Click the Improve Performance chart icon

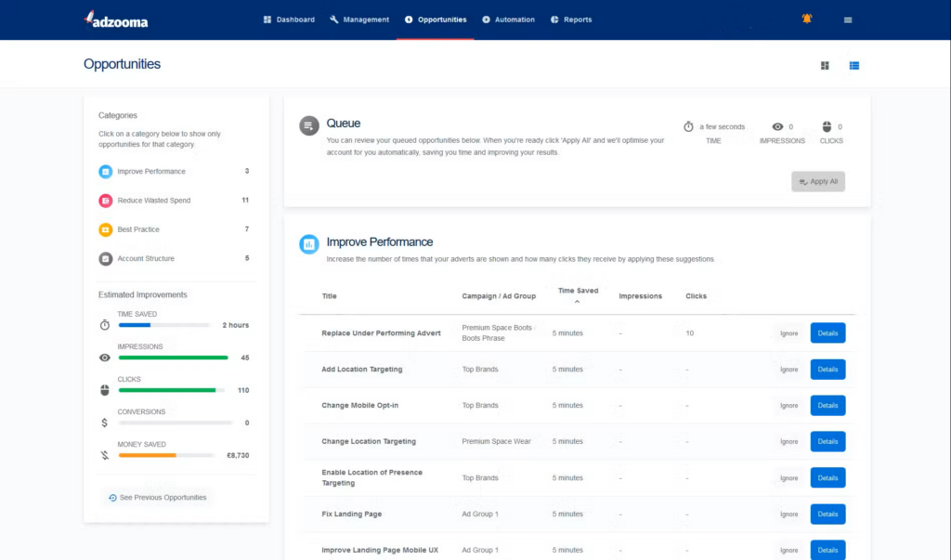308,244
